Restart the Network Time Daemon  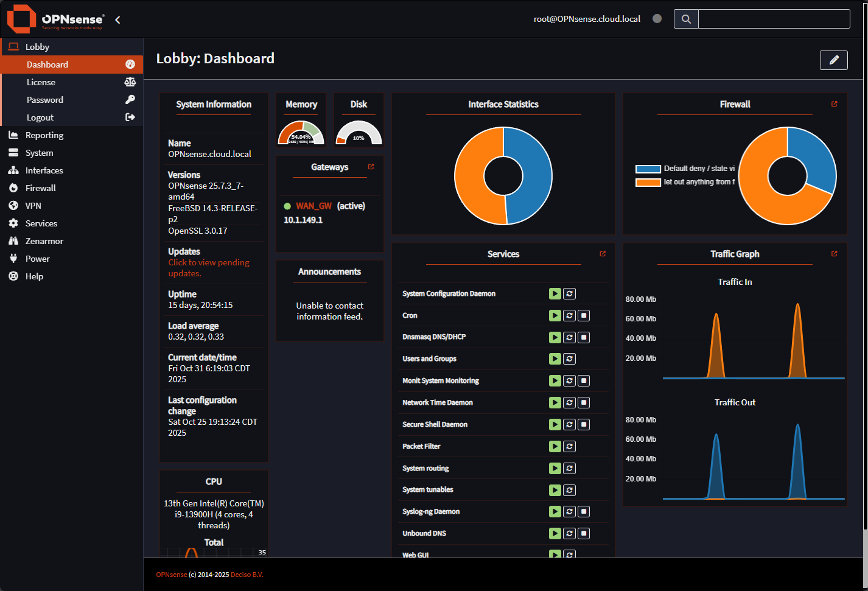tap(569, 403)
